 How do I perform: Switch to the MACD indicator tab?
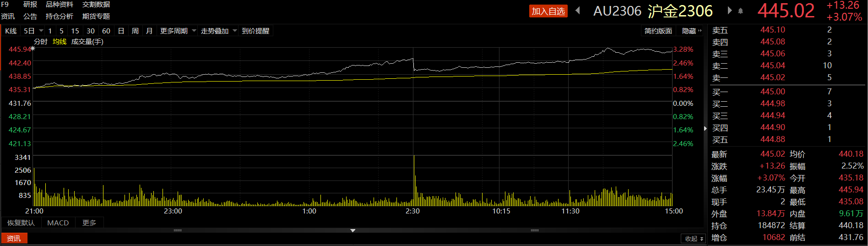58,223
